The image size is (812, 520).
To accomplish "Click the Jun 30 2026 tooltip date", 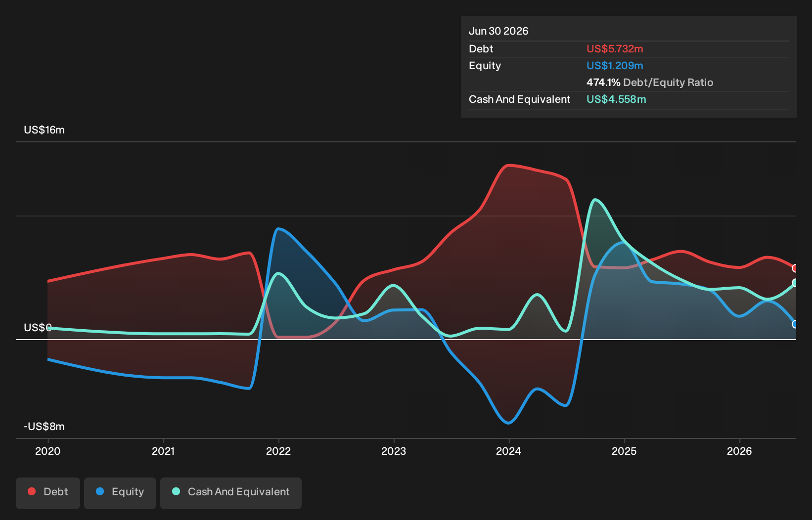I will pos(498,31).
